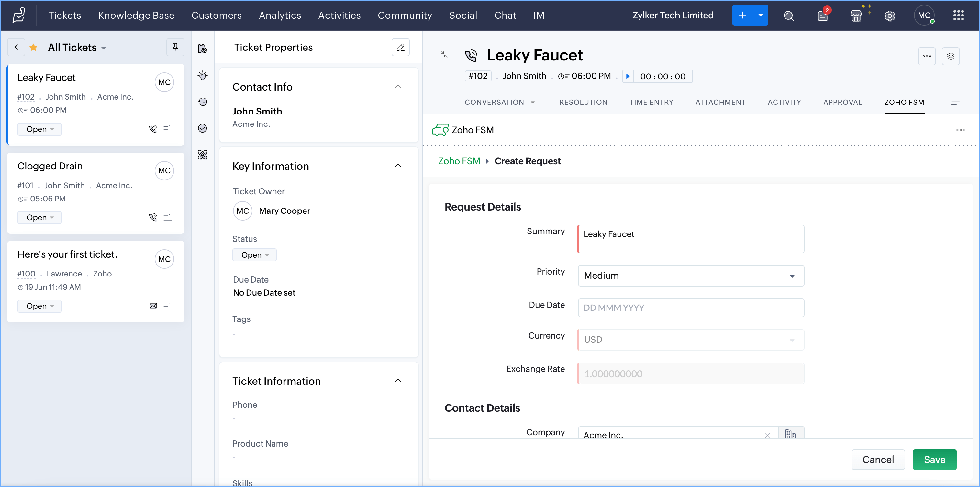Click the marketplace store icon
This screenshot has width=980, height=487.
pos(856,16)
